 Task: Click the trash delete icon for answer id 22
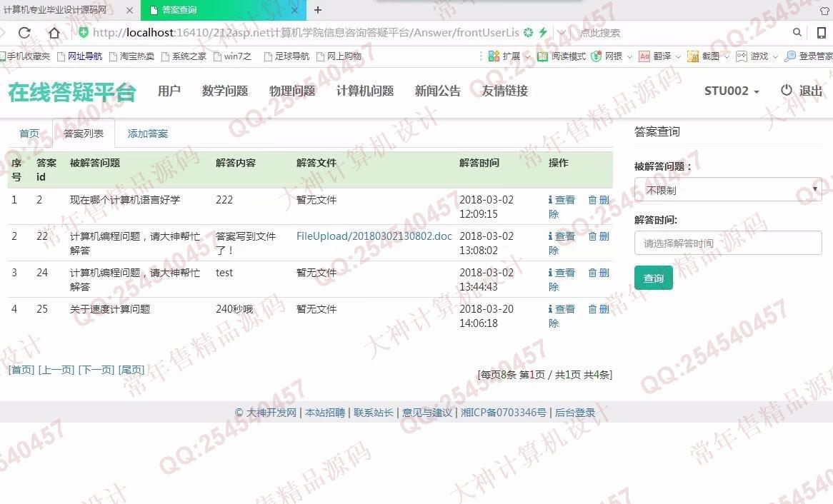tap(592, 236)
